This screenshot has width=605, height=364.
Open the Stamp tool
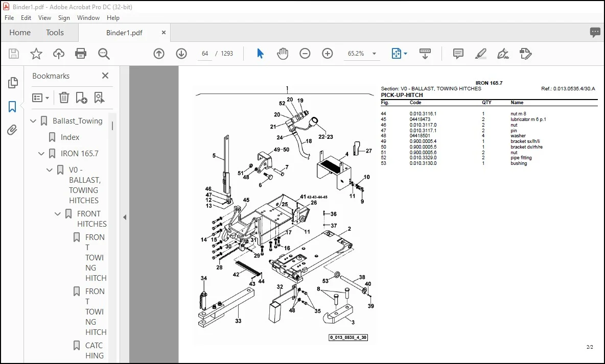[525, 54]
